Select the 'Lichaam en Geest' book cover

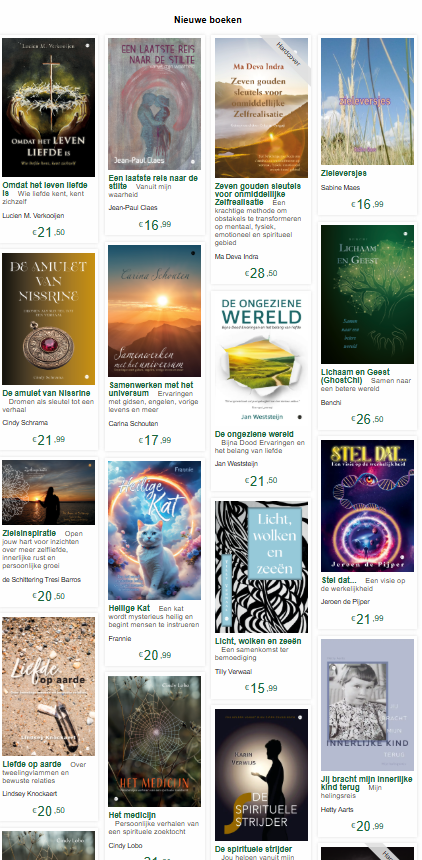(x=367, y=294)
